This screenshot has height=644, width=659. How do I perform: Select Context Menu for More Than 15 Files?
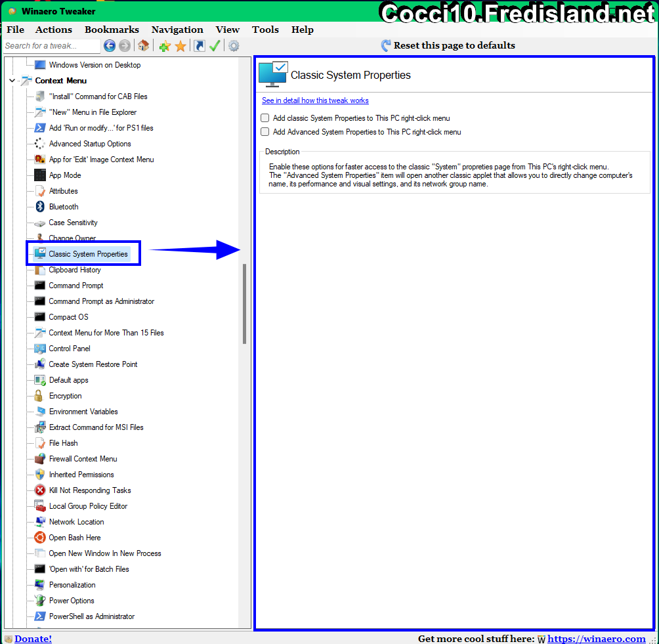pyautogui.click(x=106, y=333)
